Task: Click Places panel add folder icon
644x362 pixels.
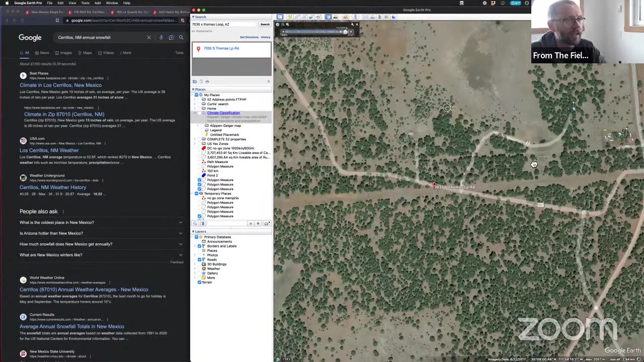Action: click(x=267, y=223)
